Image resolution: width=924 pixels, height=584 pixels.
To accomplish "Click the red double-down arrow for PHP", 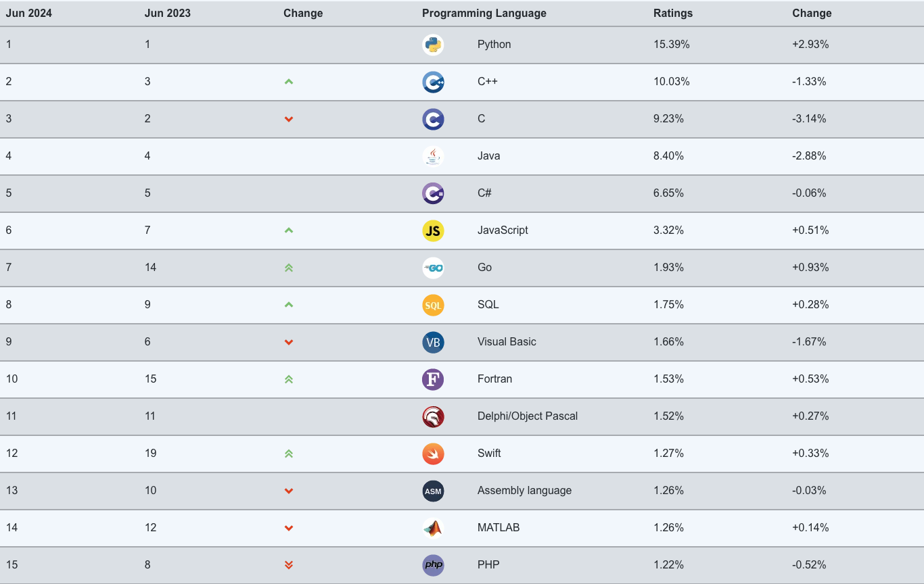I will point(289,565).
